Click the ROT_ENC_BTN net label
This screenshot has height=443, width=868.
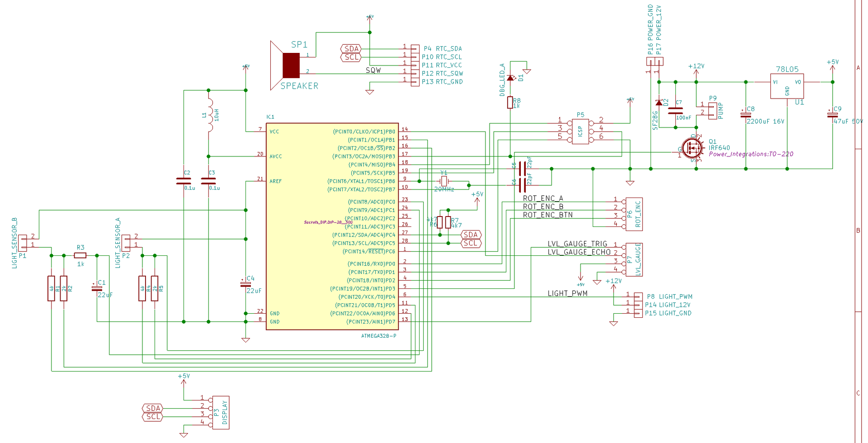click(x=548, y=215)
